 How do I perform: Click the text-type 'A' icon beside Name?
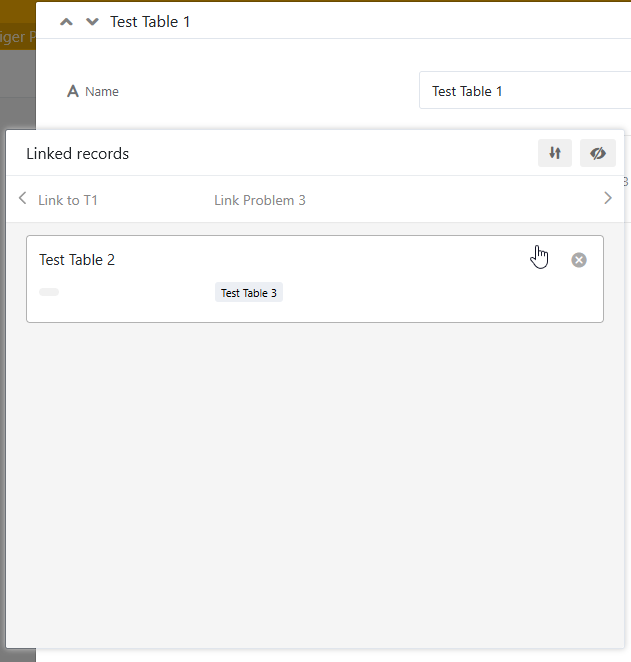[x=72, y=91]
